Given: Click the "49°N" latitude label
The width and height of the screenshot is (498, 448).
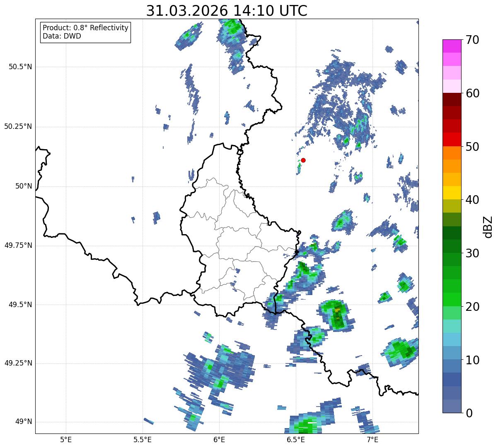Looking at the screenshot, I should point(24,422).
